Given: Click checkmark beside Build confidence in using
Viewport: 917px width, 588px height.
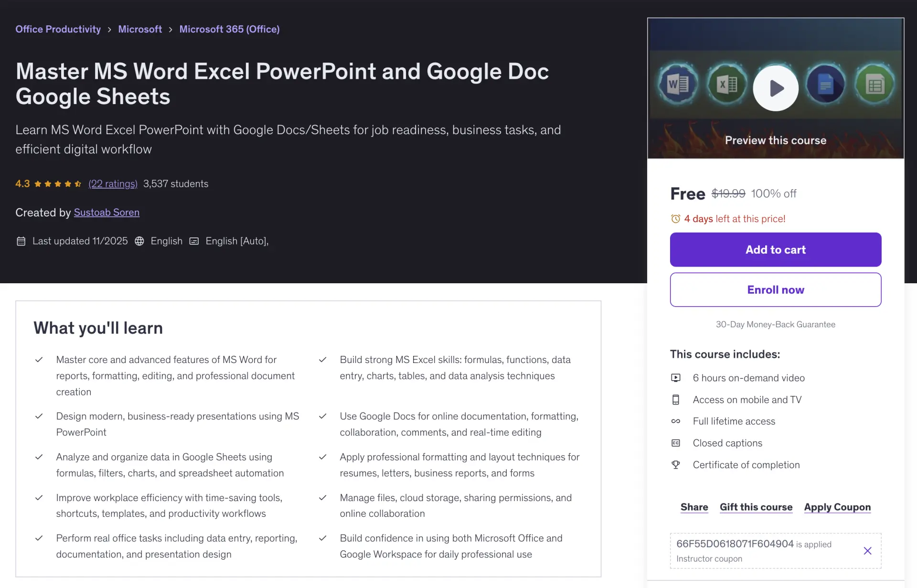Looking at the screenshot, I should pyautogui.click(x=323, y=538).
